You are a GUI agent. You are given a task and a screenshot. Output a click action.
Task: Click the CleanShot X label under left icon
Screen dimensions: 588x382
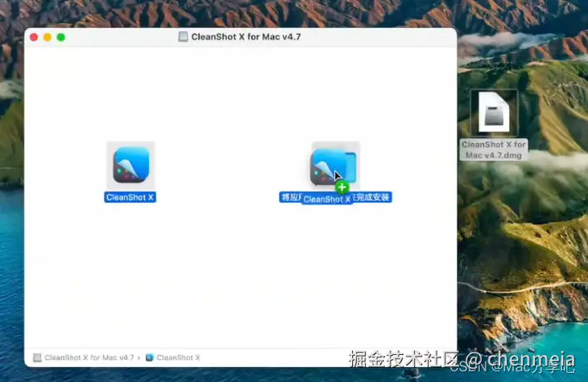pos(129,197)
